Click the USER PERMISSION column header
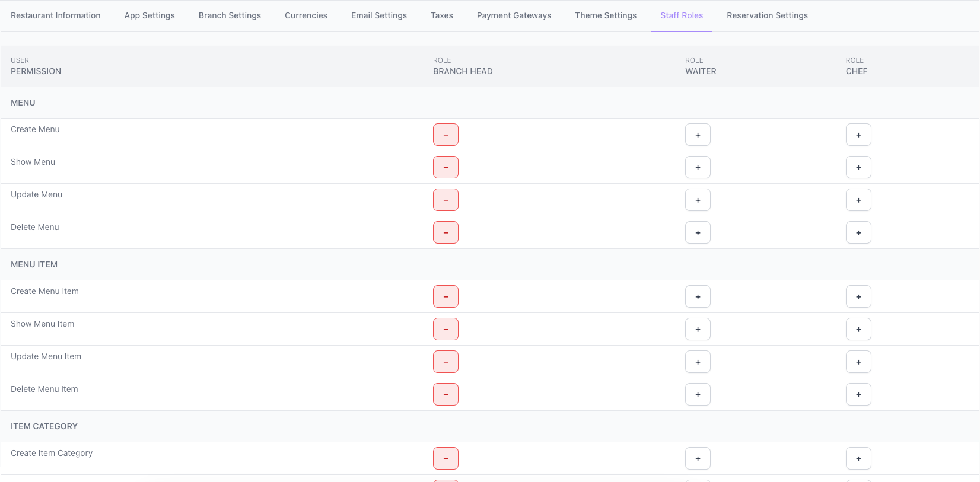 [x=36, y=66]
